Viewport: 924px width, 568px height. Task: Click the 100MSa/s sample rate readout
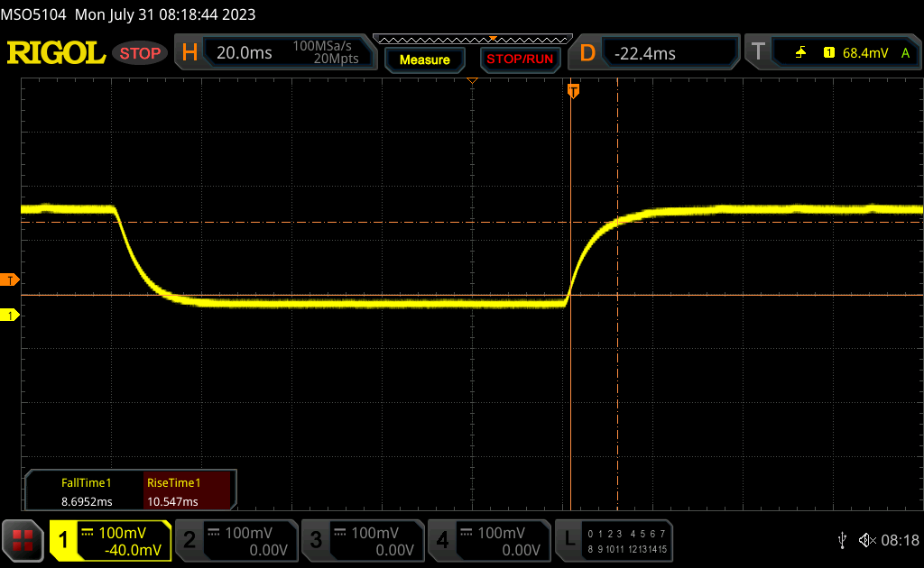(322, 46)
